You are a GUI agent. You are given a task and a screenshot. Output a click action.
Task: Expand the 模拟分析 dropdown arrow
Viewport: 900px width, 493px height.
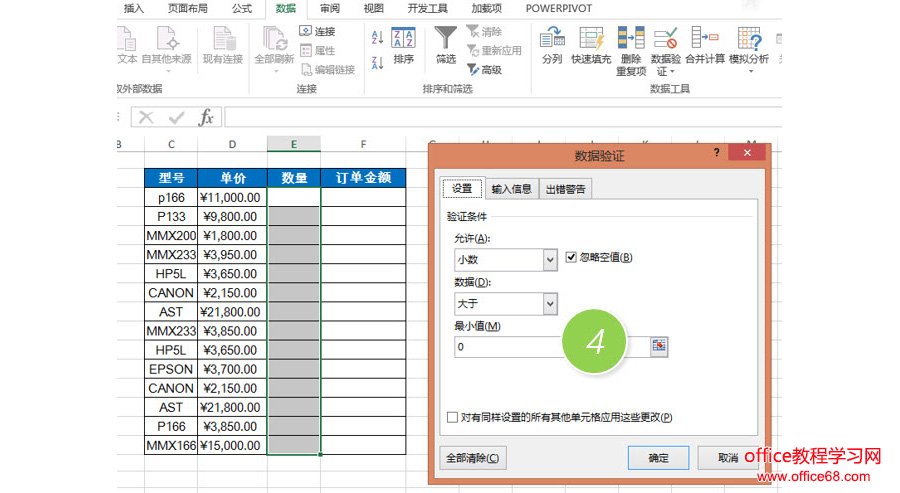750,72
